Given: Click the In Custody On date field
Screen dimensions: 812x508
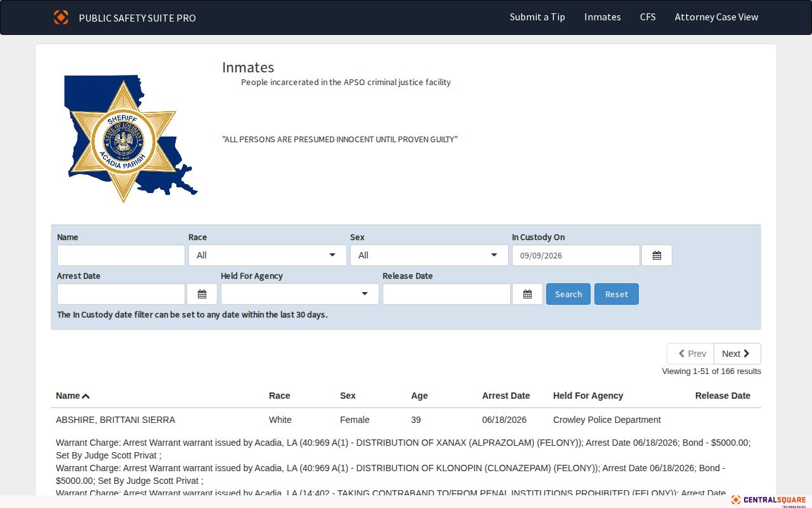Looking at the screenshot, I should click(x=576, y=255).
